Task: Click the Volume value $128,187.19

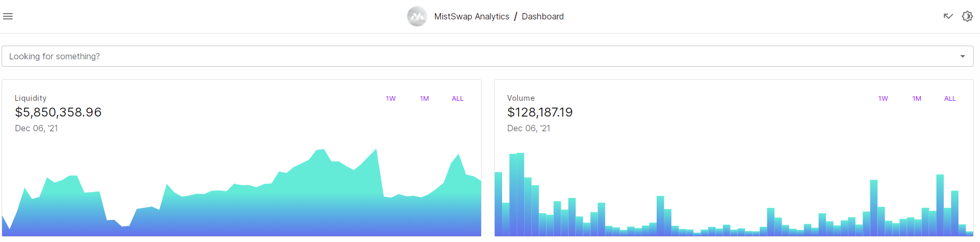Action: pos(540,112)
